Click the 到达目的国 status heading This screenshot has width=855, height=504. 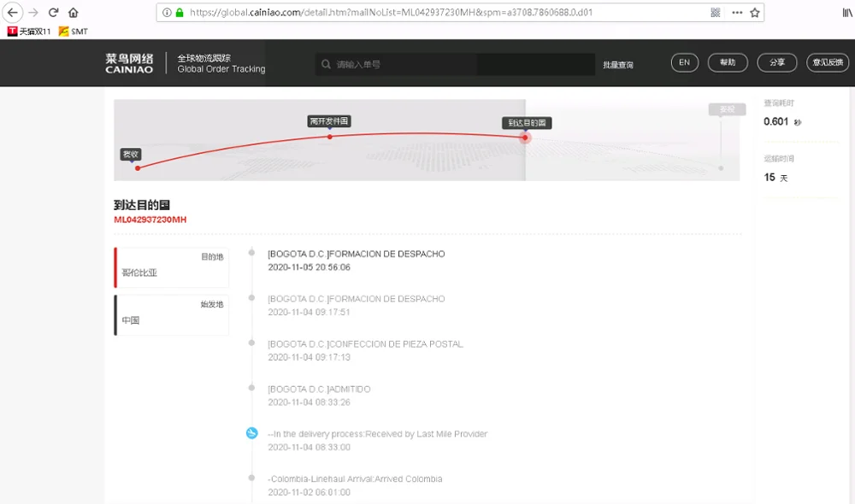tap(142, 205)
